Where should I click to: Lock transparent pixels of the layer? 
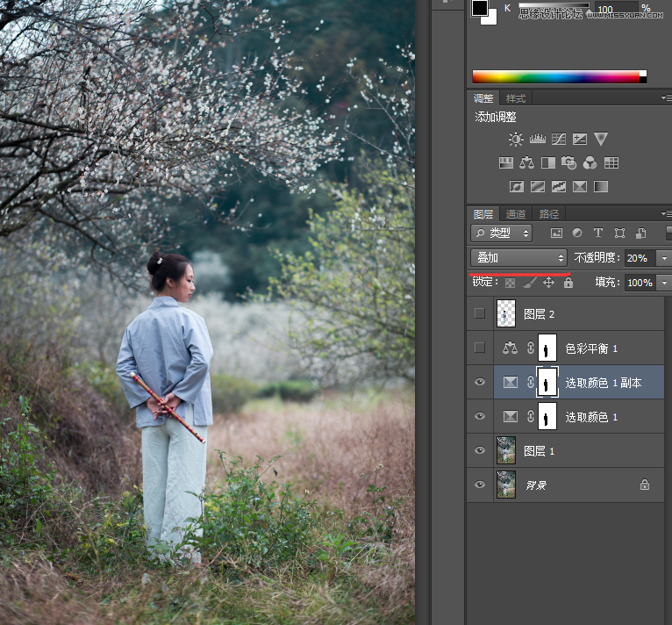tap(510, 283)
